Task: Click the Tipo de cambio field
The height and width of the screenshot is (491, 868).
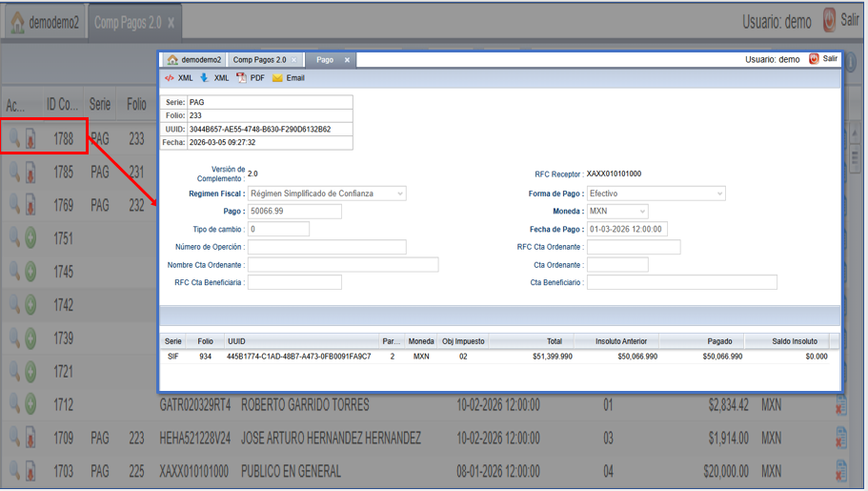Action: [278, 229]
